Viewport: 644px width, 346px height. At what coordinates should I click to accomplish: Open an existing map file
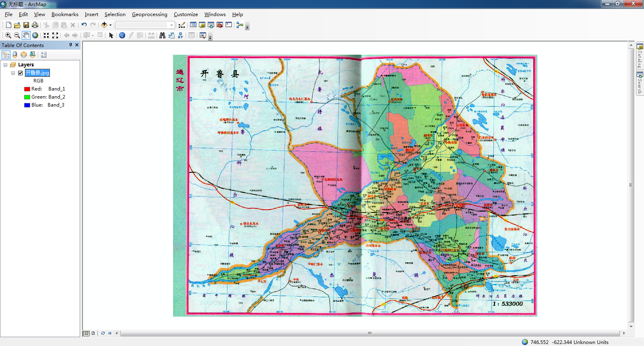pos(17,25)
